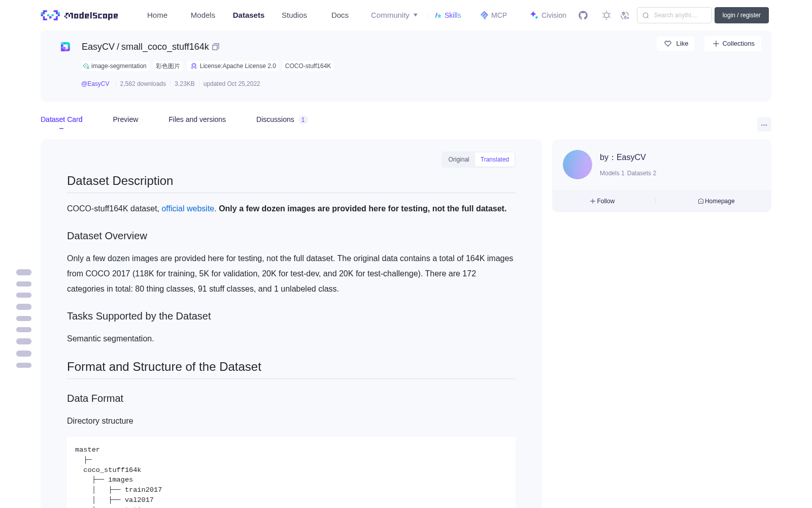Open the Models nav item
Viewport: 812px width, 508px height.
(203, 15)
